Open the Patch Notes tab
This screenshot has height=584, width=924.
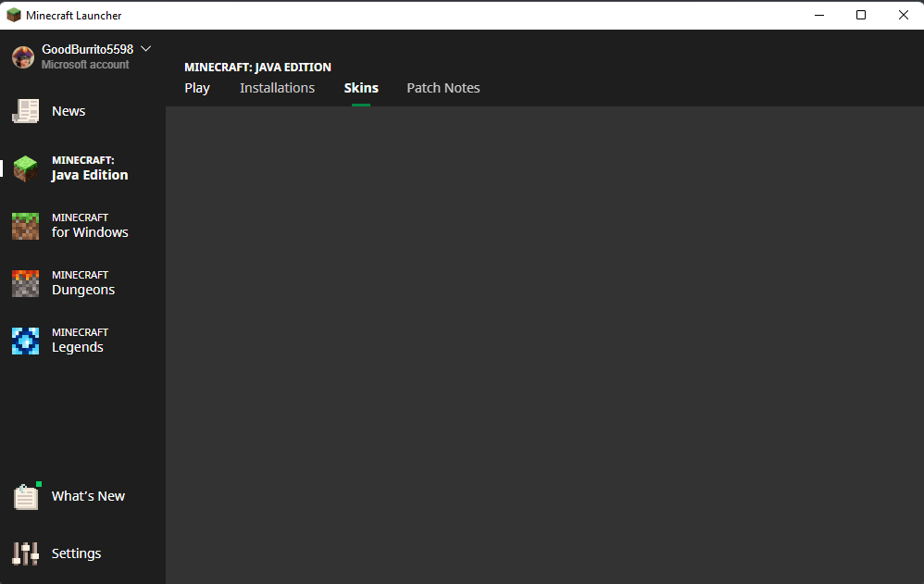click(443, 88)
